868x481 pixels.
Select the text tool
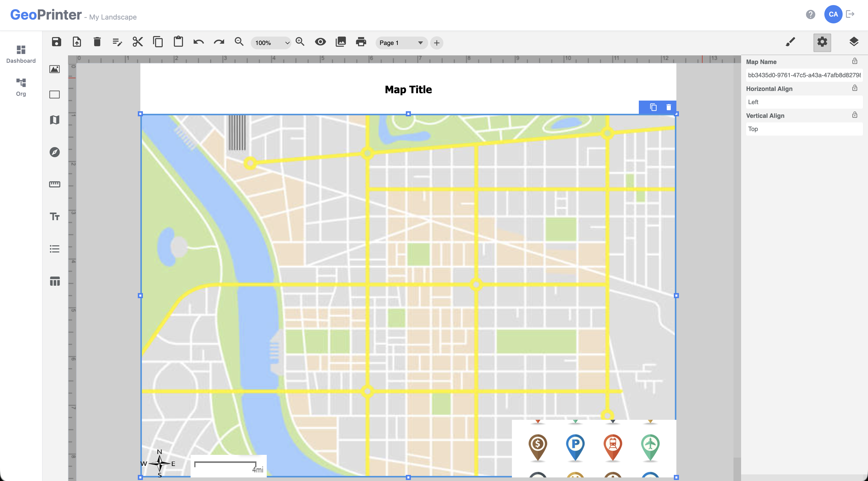[x=55, y=216]
